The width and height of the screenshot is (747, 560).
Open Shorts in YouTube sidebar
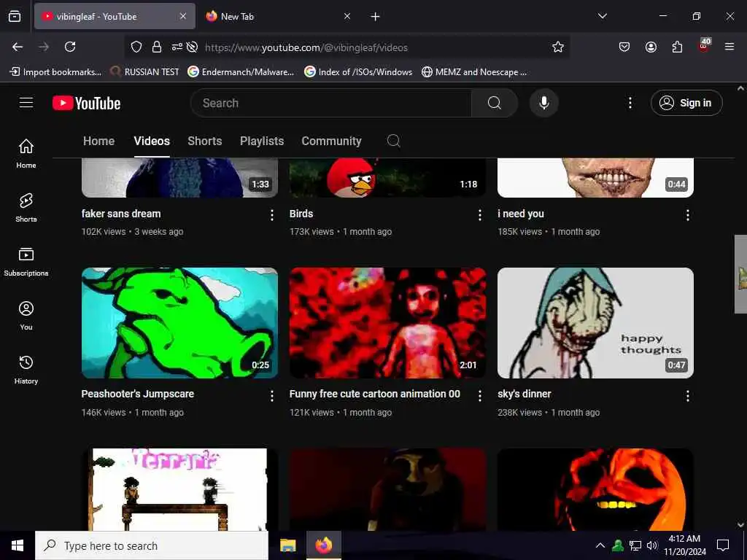(26, 208)
